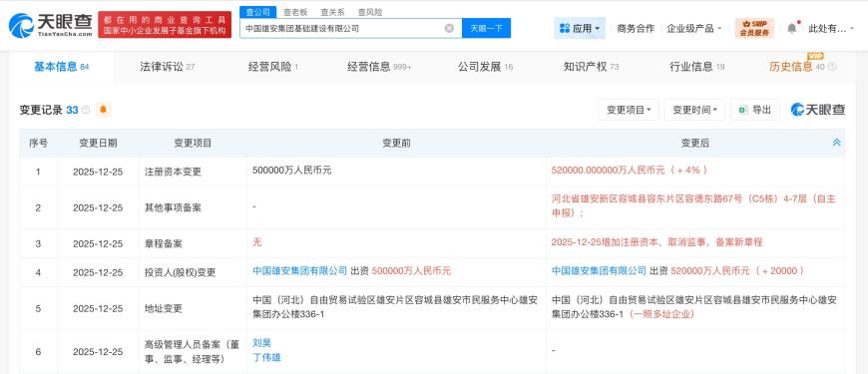Open the 变更时间 filter dropdown
Image resolution: width=868 pixels, height=374 pixels.
pyautogui.click(x=694, y=110)
